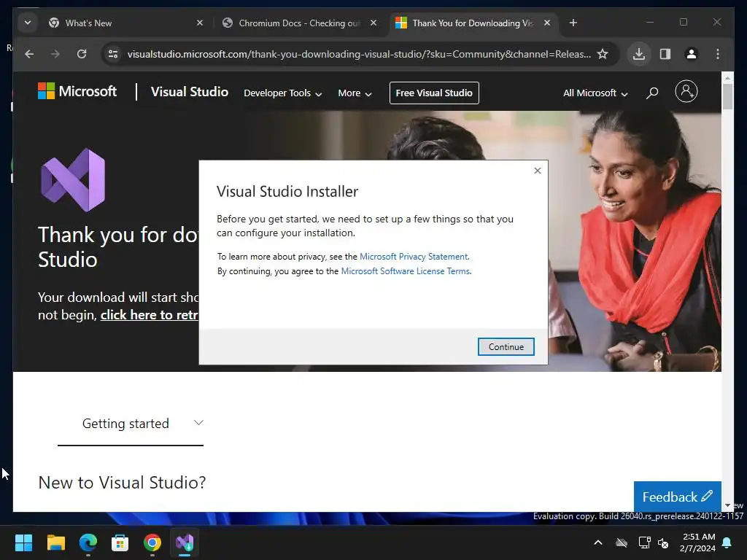The width and height of the screenshot is (747, 560).
Task: Open Microsoft Store from taskbar
Action: pyautogui.click(x=120, y=542)
